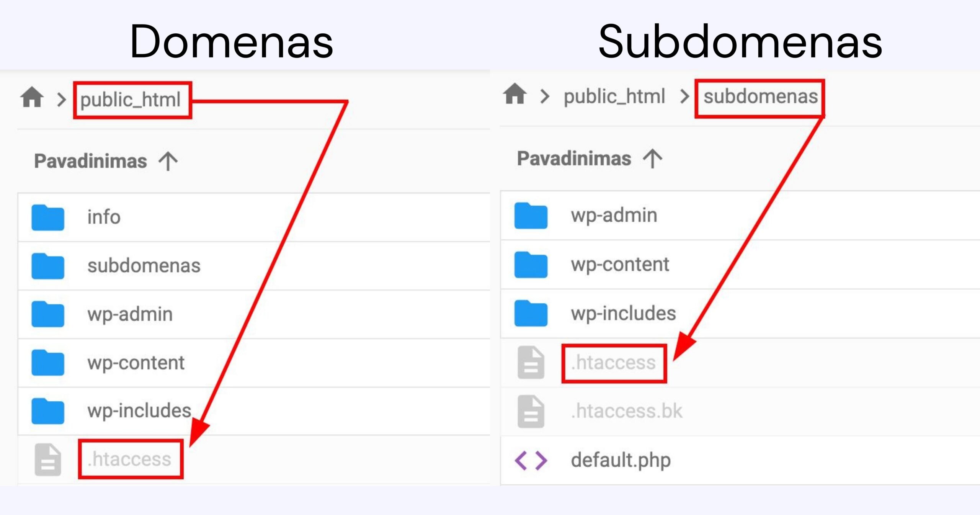Sort by the left Pavadinimas column header
980x515 pixels.
pos(90,161)
